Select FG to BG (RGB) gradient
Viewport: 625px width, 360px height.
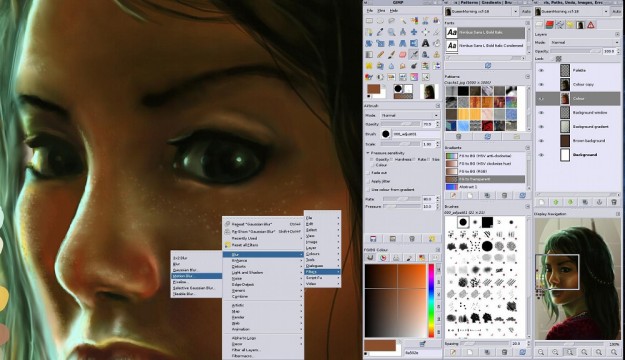[x=485, y=171]
